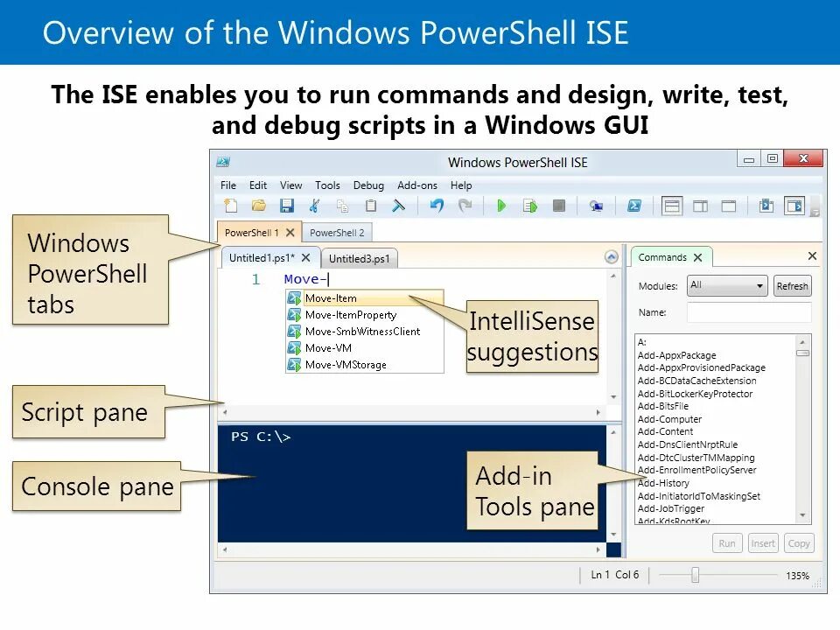
Task: Click the command list scrollbar down arrow
Action: coord(802,515)
